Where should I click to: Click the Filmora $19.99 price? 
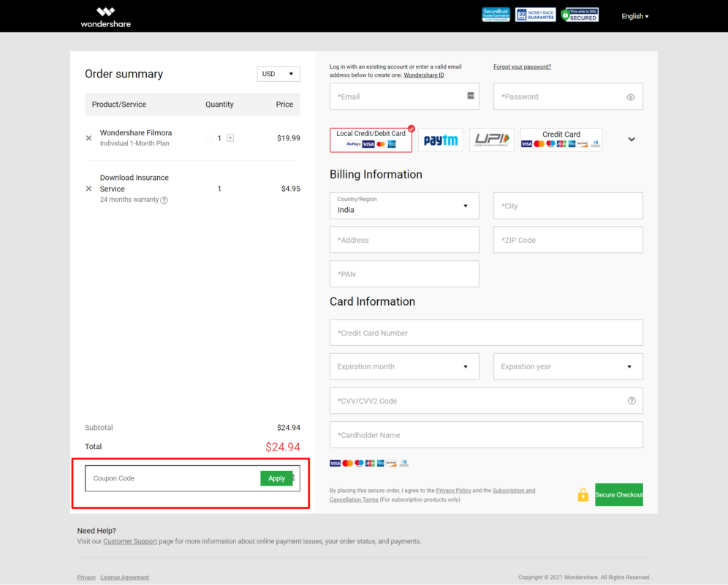click(288, 138)
